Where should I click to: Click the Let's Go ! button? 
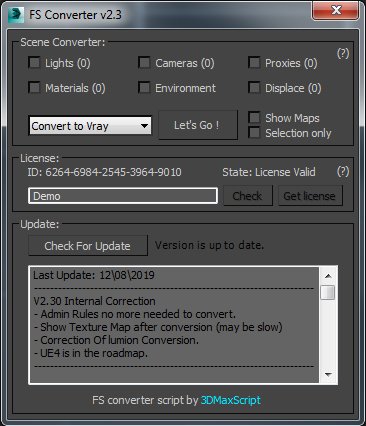point(198,125)
